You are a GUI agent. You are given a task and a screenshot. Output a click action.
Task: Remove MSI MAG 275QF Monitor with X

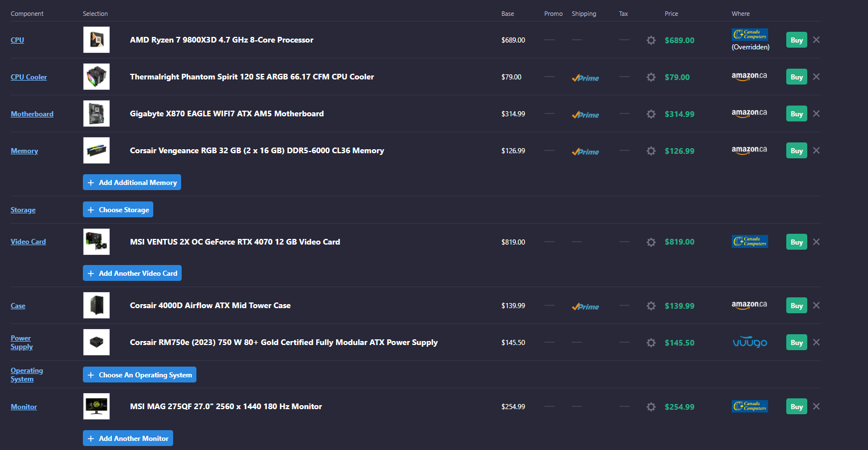(816, 406)
